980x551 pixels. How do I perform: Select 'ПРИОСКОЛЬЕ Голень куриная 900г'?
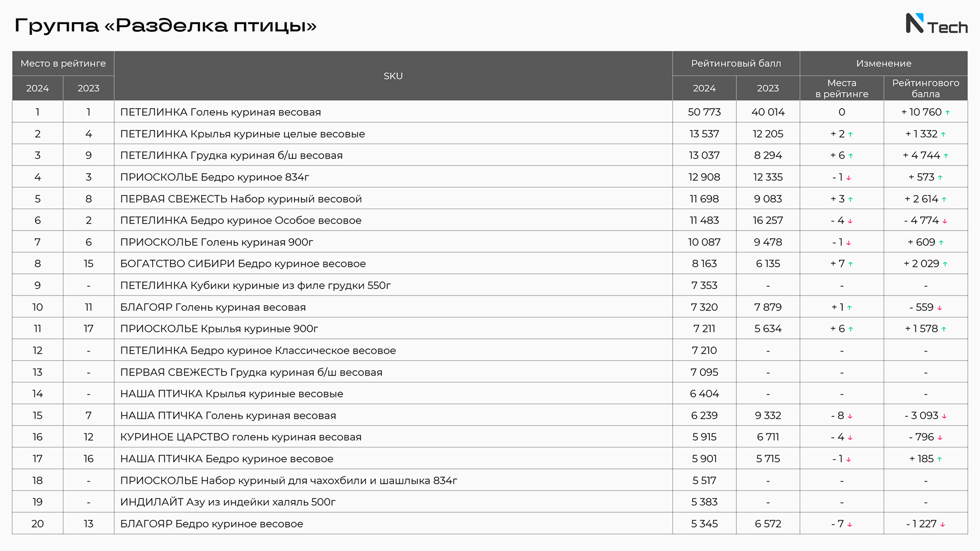(x=216, y=242)
